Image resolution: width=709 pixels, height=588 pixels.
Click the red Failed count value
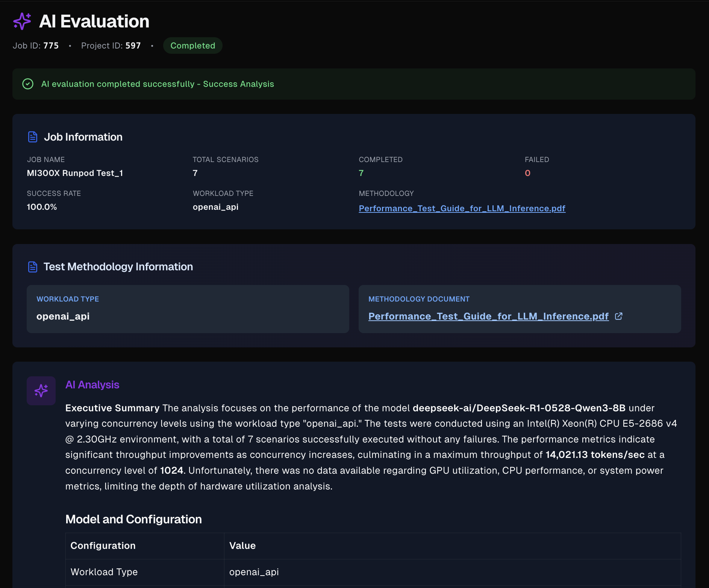527,173
